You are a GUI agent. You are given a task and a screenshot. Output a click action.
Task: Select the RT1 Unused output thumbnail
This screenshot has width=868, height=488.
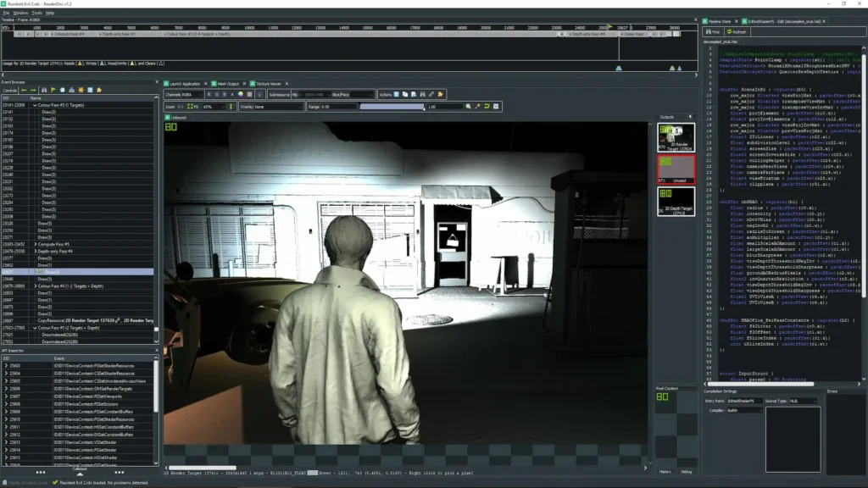point(676,169)
